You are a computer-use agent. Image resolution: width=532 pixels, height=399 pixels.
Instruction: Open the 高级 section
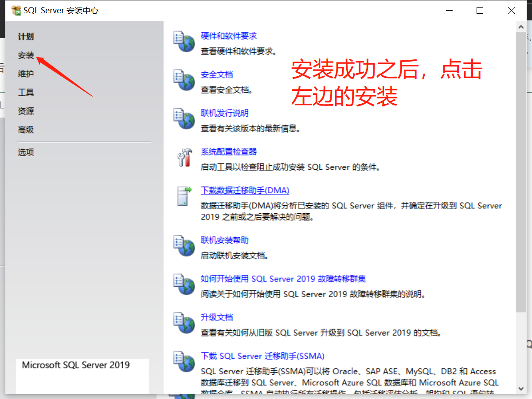(x=26, y=130)
